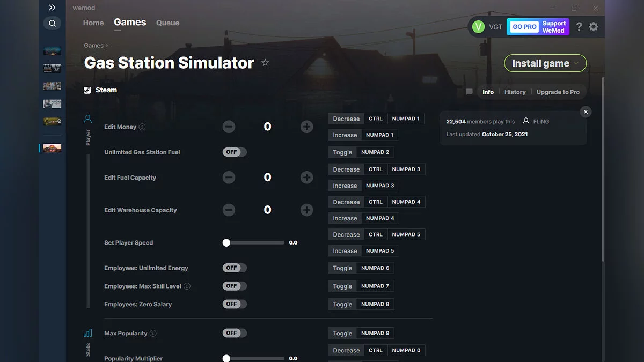Open the comments chat icon
Screen dimensions: 644x362
coord(469,92)
